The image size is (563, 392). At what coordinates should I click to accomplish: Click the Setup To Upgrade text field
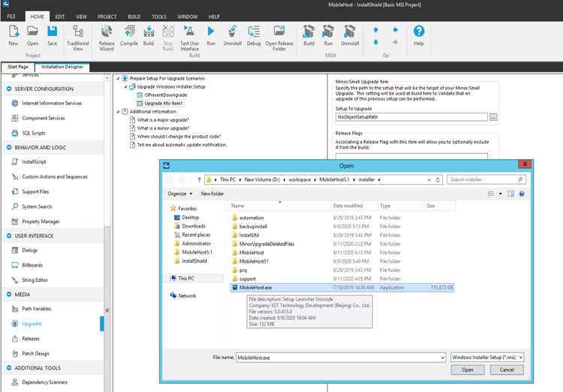[411, 117]
